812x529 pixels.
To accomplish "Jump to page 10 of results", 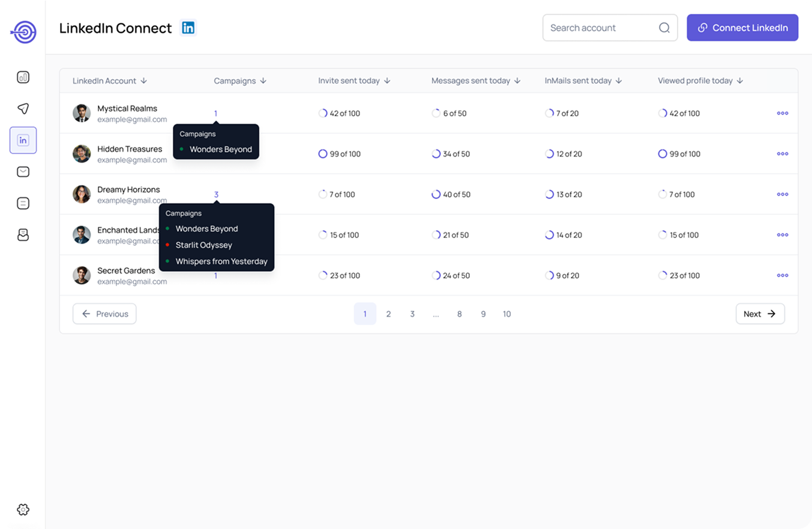I will 507,314.
